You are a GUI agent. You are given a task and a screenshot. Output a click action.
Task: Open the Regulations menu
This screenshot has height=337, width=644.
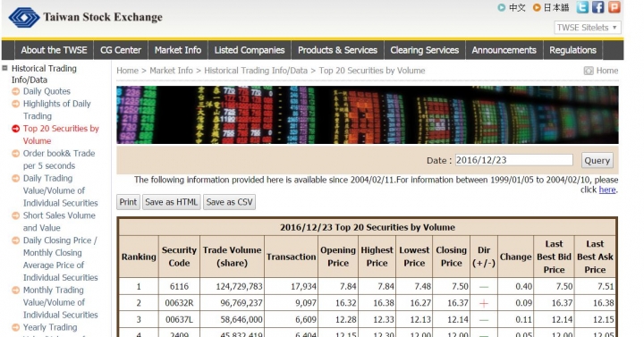(573, 50)
